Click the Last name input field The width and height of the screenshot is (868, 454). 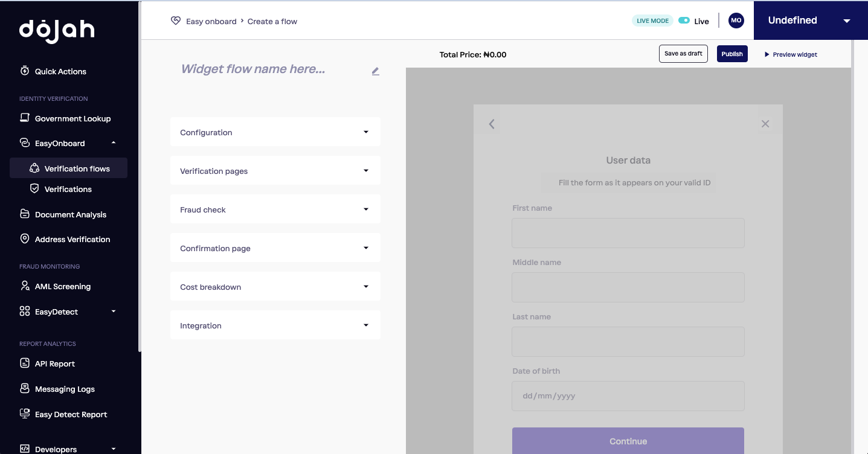(x=628, y=342)
